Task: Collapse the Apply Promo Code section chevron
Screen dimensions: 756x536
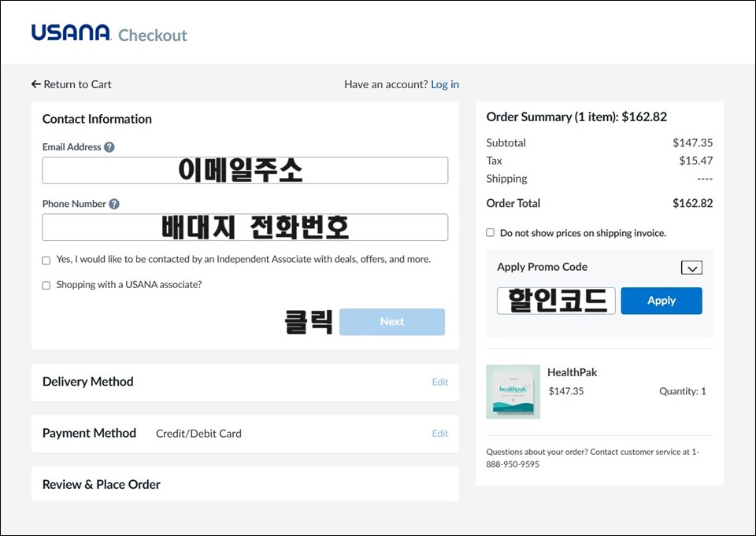Action: (691, 268)
